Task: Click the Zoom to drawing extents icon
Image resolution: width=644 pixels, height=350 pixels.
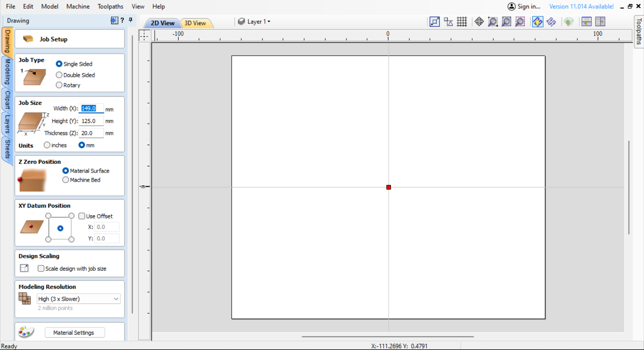Action: (506, 21)
